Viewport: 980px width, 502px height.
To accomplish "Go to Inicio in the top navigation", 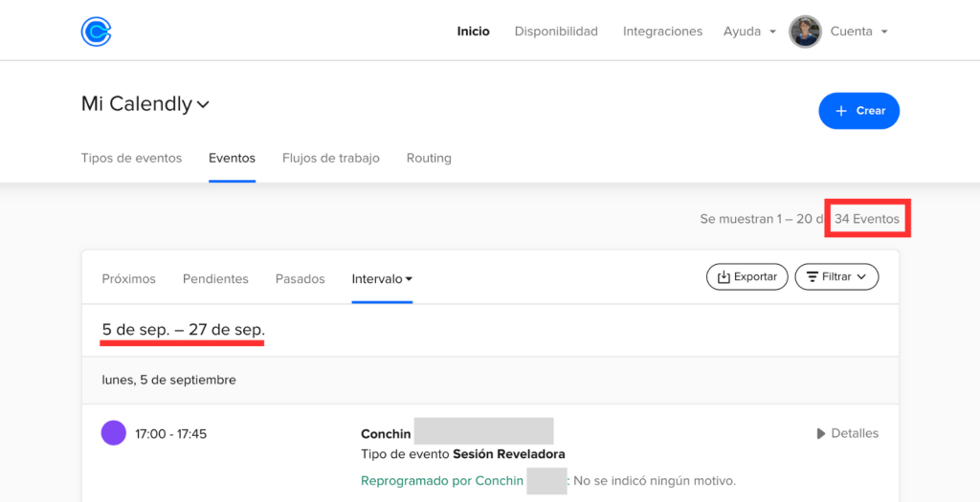I will click(473, 32).
